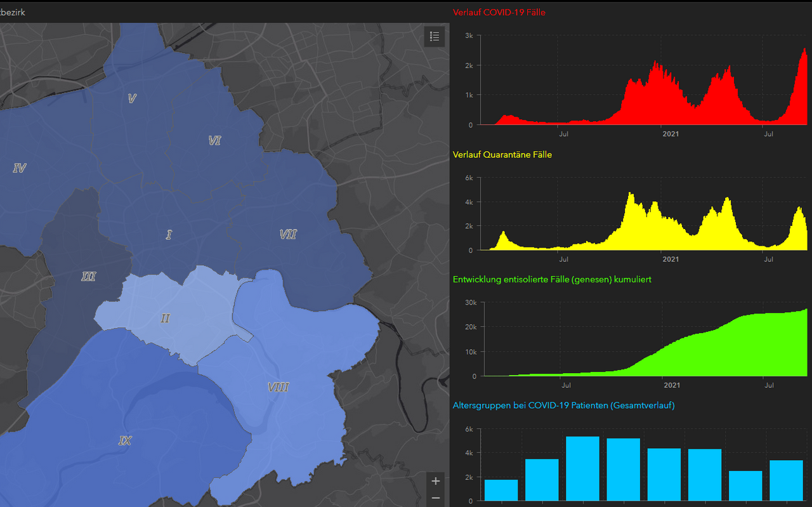Viewport: 812px width, 507px height.
Task: Select district III on the map
Action: (88, 277)
